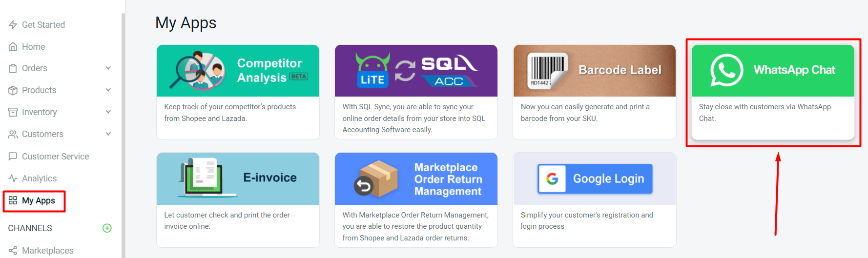Click the Customer Service chat icon
The width and height of the screenshot is (868, 258).
click(x=13, y=157)
